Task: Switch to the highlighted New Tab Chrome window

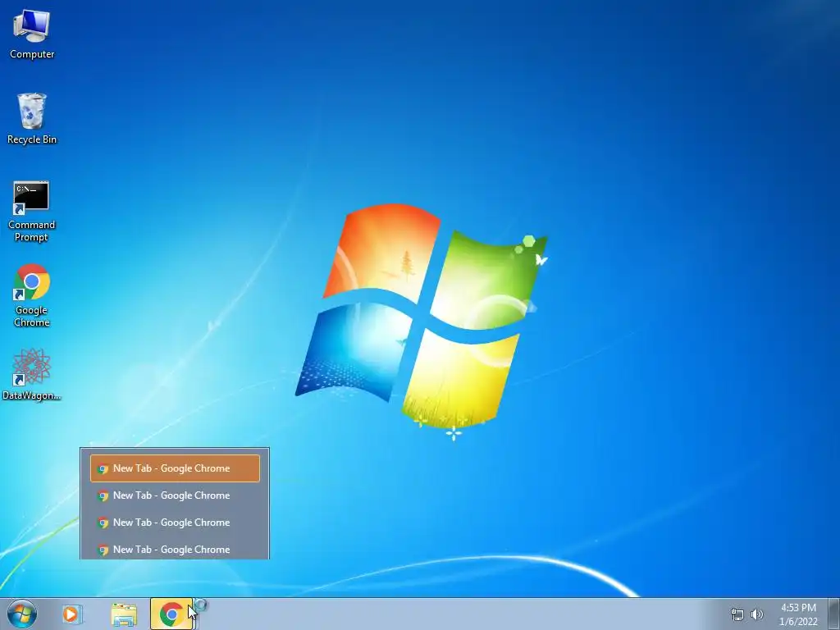Action: coord(176,468)
